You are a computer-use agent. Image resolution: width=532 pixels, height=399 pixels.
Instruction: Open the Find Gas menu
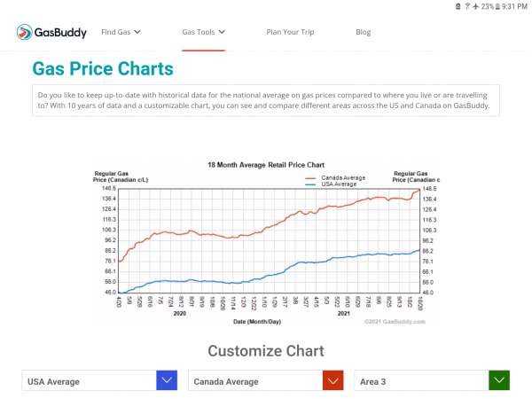[116, 33]
